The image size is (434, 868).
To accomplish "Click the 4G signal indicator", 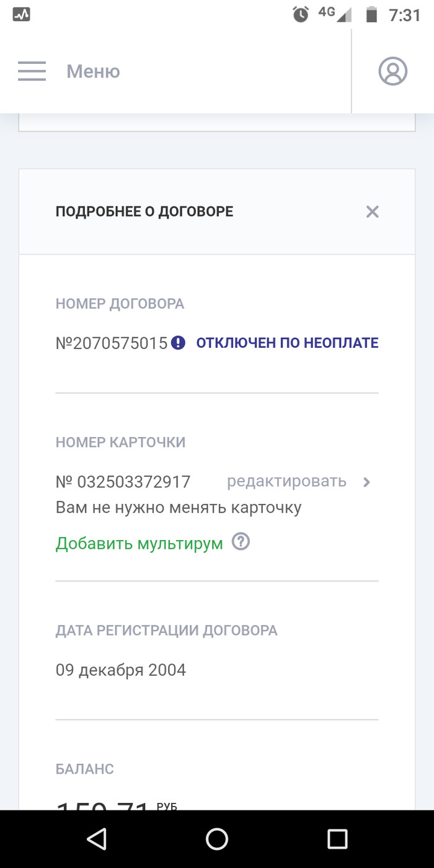I will [335, 14].
